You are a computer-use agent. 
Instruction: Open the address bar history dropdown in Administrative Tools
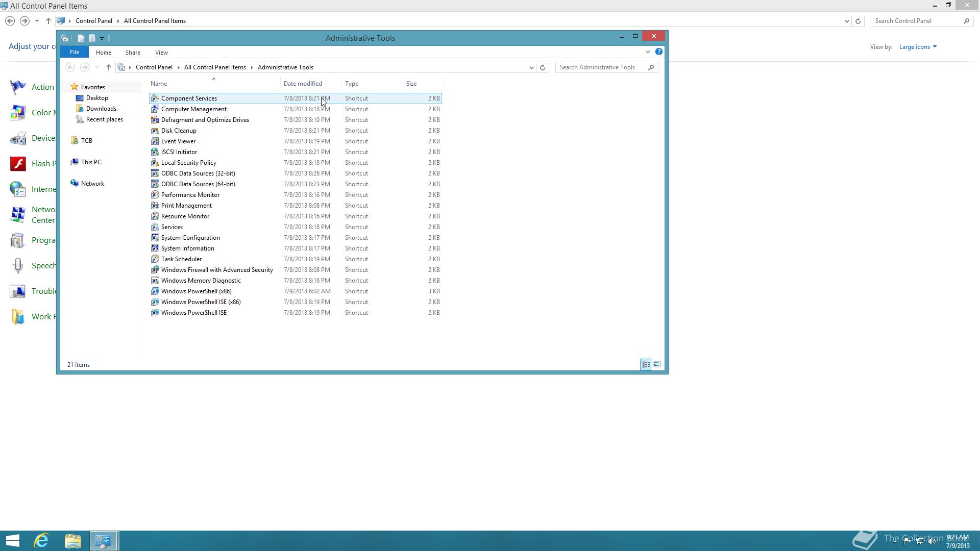[x=531, y=67]
